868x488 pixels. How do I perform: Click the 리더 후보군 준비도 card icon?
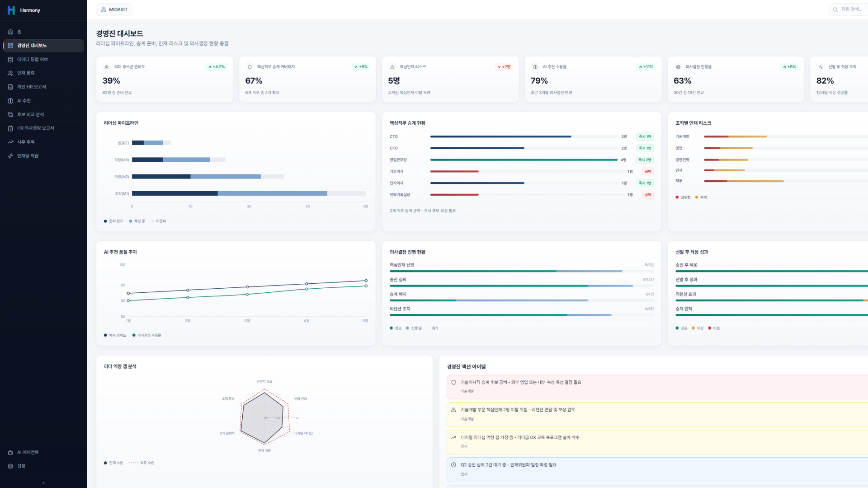click(107, 67)
